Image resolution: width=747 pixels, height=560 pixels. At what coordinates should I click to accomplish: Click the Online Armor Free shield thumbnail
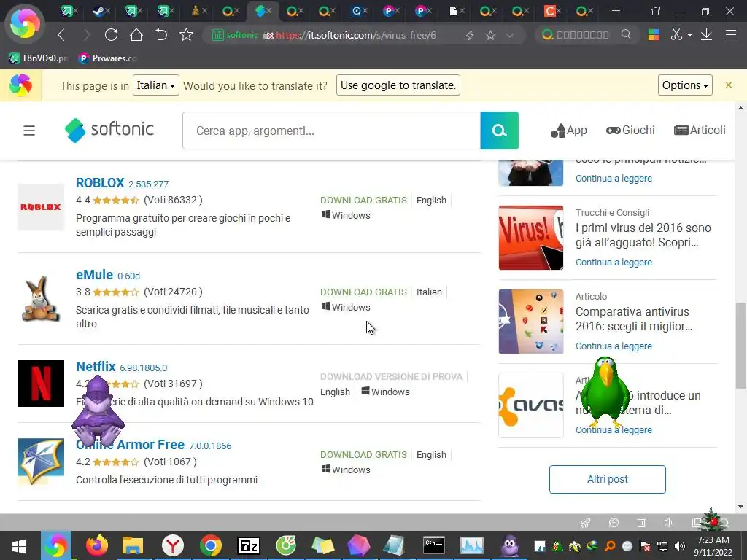pos(41,462)
